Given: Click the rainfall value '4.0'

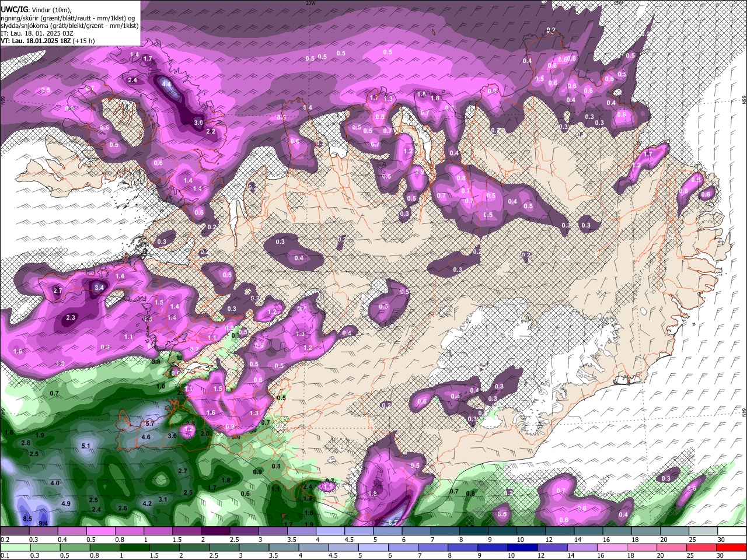Looking at the screenshot, I should click(55, 483).
